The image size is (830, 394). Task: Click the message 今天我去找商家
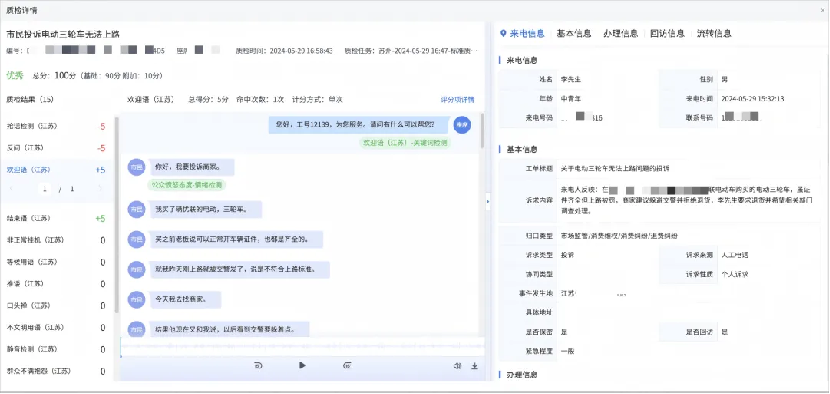pyautogui.click(x=185, y=300)
